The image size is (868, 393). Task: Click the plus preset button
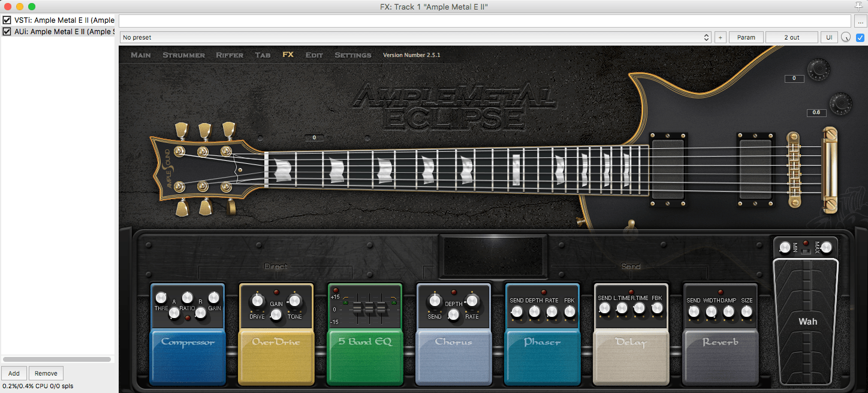(720, 37)
